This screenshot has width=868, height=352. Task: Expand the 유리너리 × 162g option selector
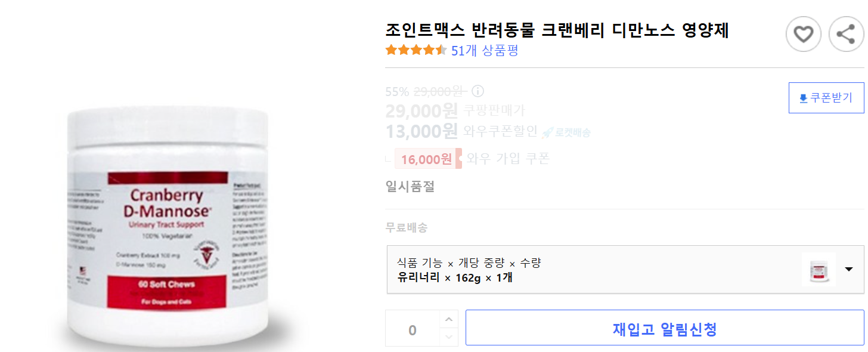pyautogui.click(x=596, y=269)
